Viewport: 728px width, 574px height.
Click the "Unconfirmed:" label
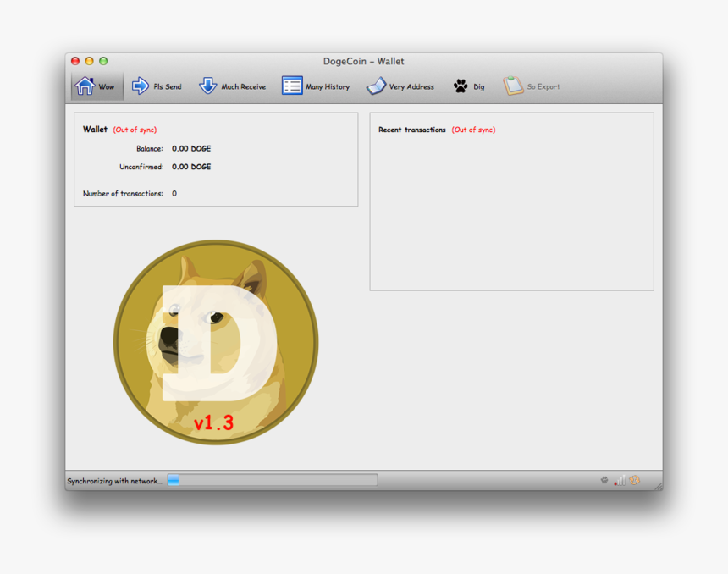pos(141,167)
